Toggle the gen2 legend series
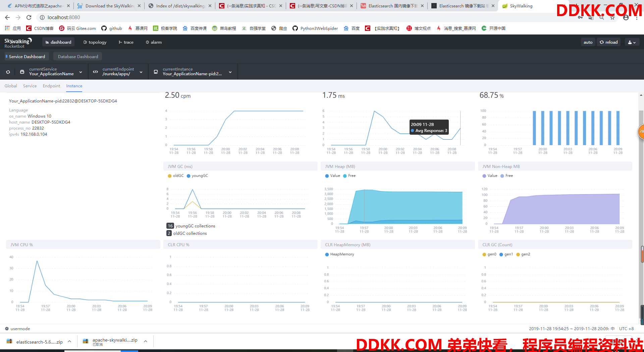644x352 pixels. (523, 254)
